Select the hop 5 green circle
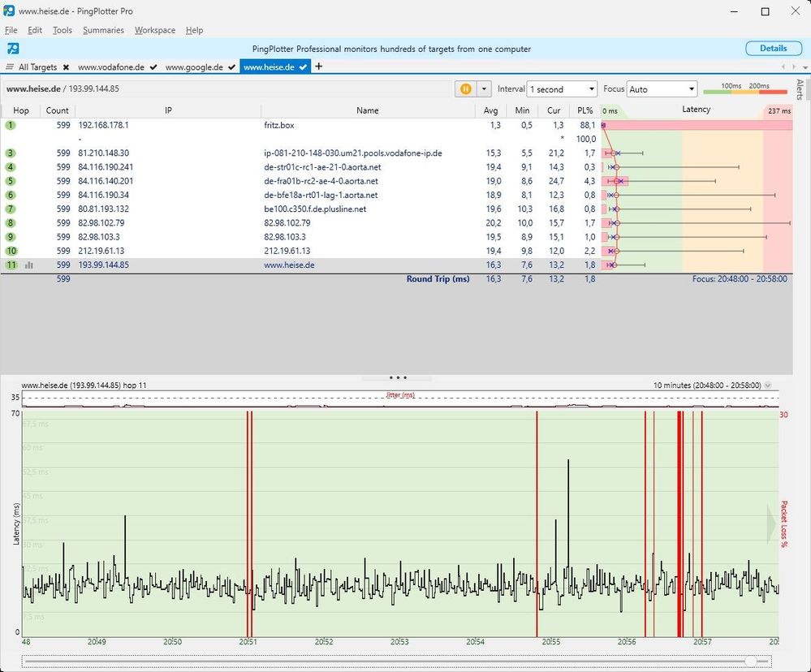This screenshot has height=672, width=811. coord(11,181)
